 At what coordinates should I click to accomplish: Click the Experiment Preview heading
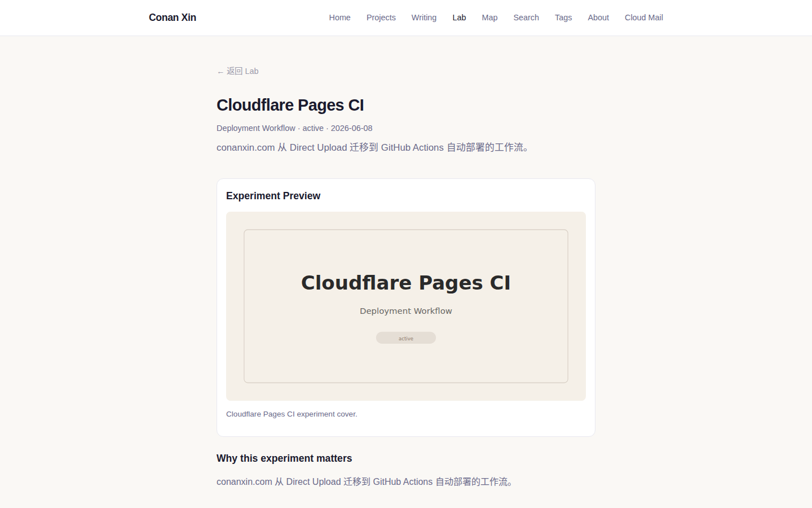273,196
